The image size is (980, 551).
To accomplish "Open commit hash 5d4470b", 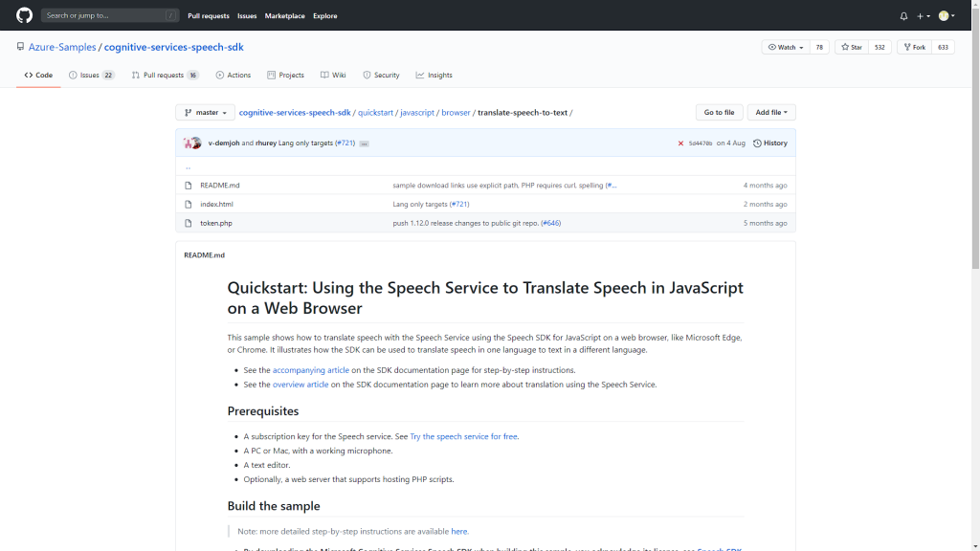I will (700, 143).
